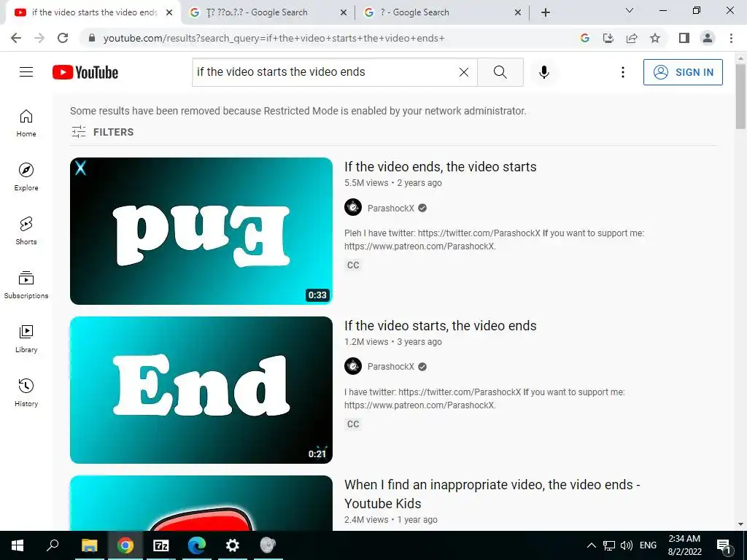The width and height of the screenshot is (747, 560).
Task: Click the CC badge on second result
Action: pyautogui.click(x=353, y=424)
